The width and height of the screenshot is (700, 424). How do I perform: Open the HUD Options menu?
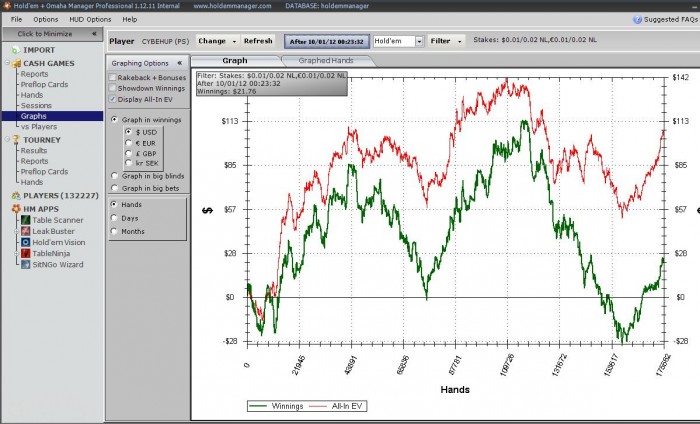click(90, 19)
